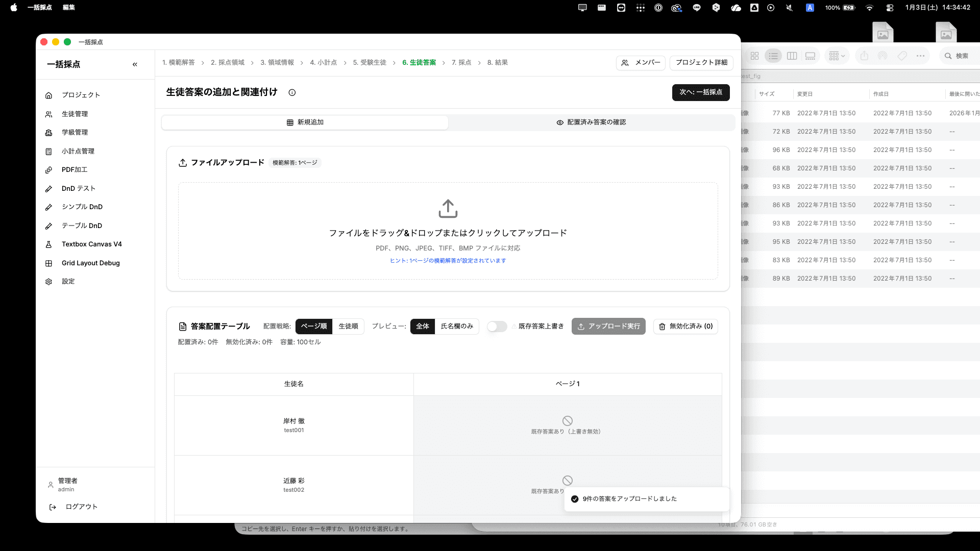The width and height of the screenshot is (980, 551).
Task: Open 小計点管理 via its notebook icon
Action: click(48, 151)
